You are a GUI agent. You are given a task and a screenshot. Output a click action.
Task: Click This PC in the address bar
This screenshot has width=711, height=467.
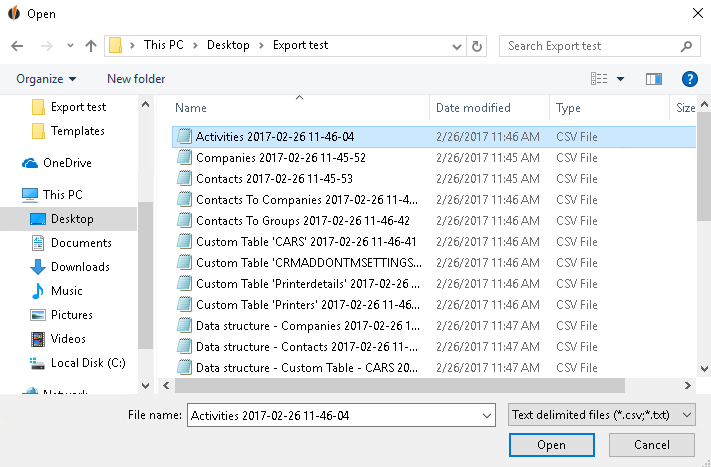164,45
